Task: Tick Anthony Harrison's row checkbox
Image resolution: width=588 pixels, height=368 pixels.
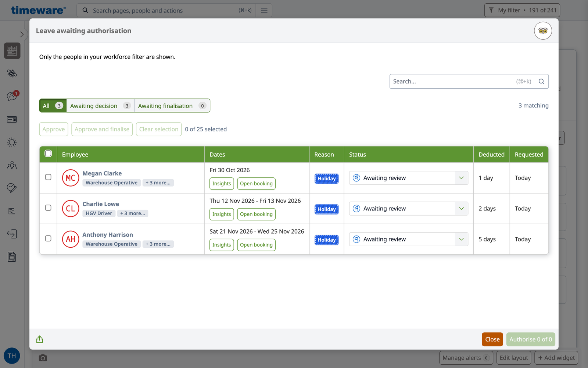Action: [x=48, y=238]
